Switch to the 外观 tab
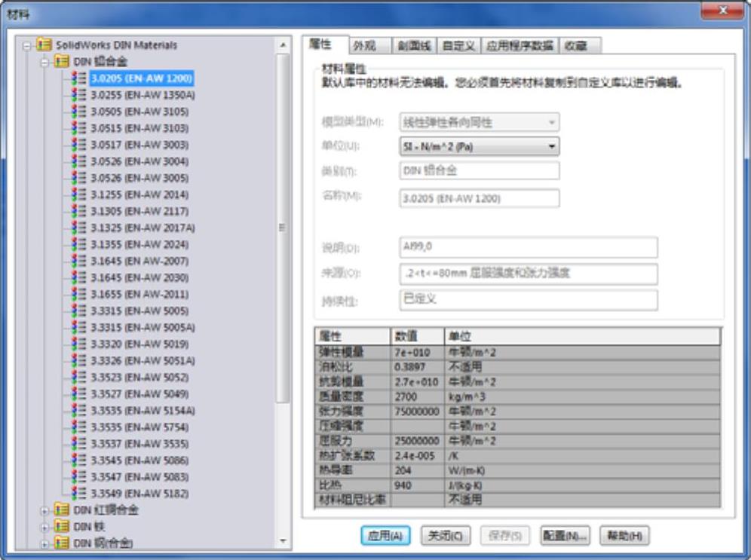The image size is (751, 560). click(x=369, y=46)
